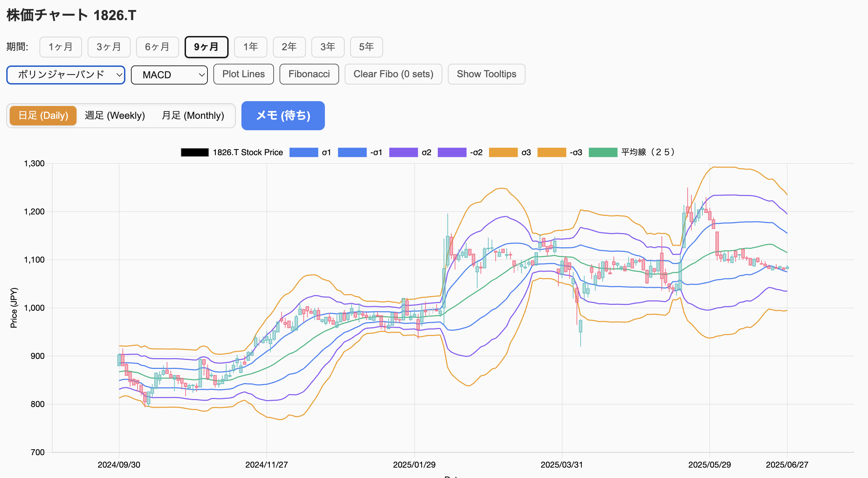Switch to 月足 (Monthly) tab
This screenshot has width=868, height=478.
pos(193,116)
